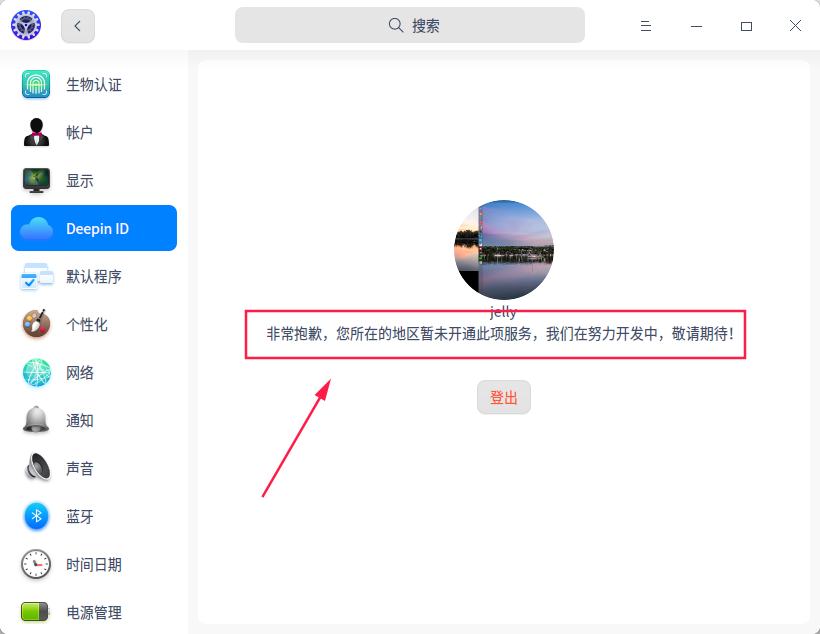Open the 显示 settings page
The width and height of the screenshot is (820, 634).
point(94,180)
